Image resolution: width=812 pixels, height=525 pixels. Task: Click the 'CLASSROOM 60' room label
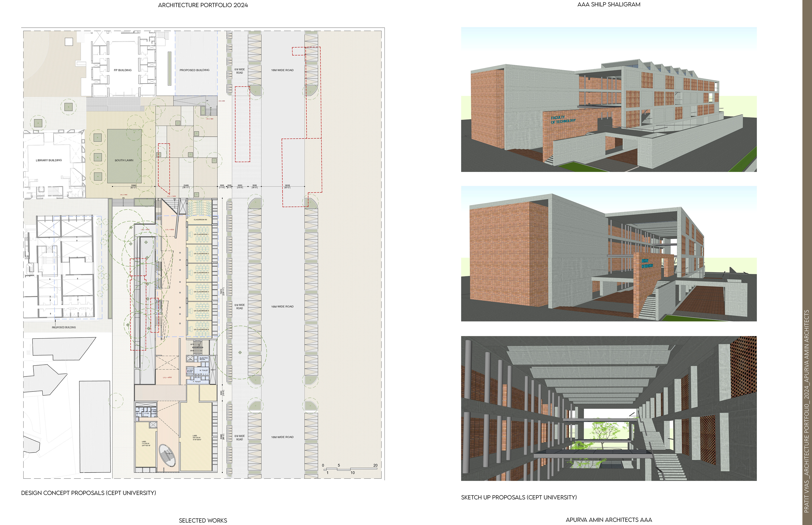(x=200, y=220)
